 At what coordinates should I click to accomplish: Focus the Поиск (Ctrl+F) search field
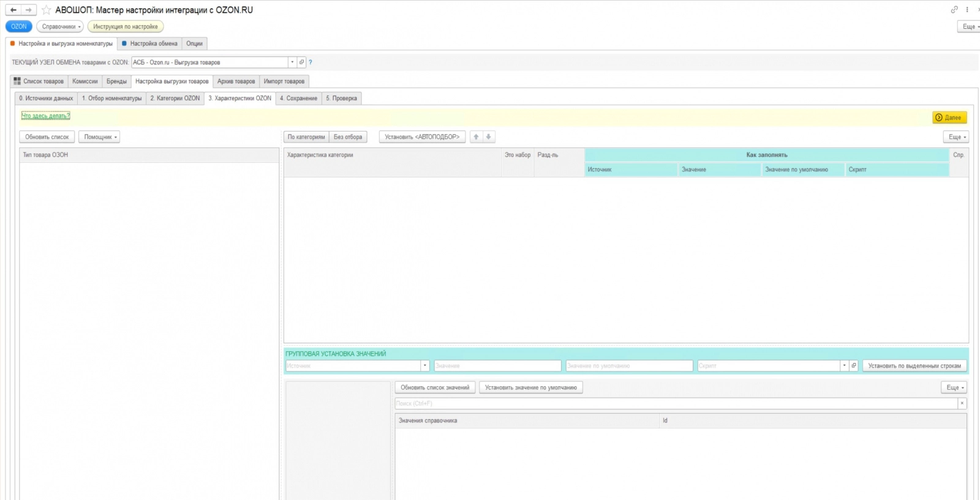676,403
